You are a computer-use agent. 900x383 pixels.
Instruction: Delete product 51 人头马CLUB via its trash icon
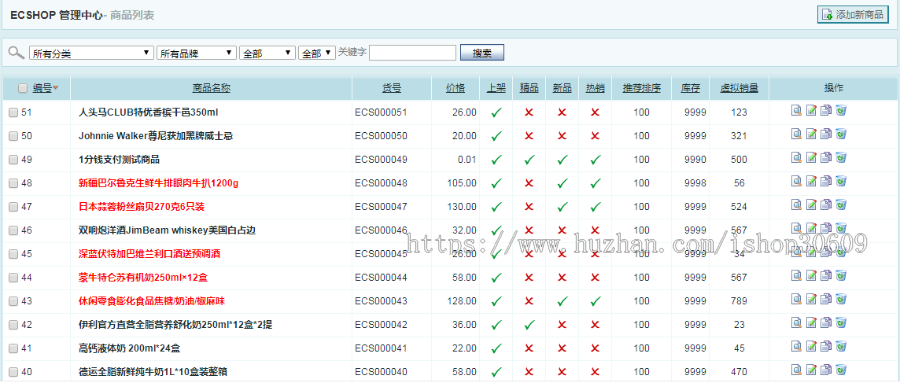[x=841, y=110]
